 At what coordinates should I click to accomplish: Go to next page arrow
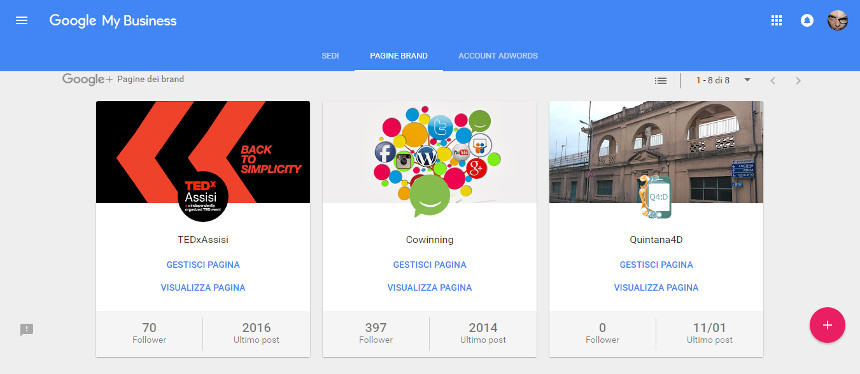[798, 81]
